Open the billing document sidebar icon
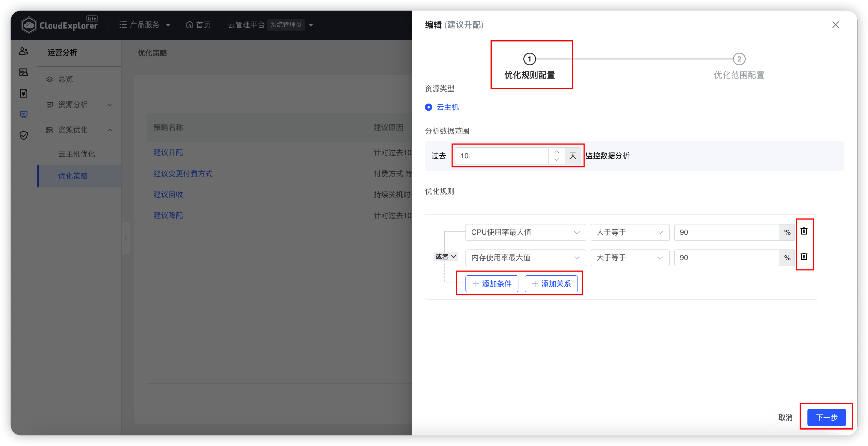 point(24,93)
